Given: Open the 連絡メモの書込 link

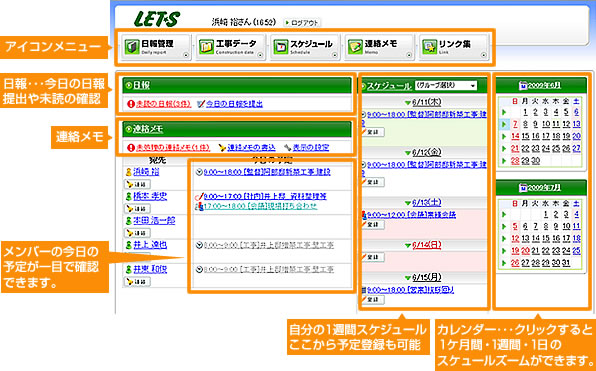Looking at the screenshot, I should (x=247, y=147).
